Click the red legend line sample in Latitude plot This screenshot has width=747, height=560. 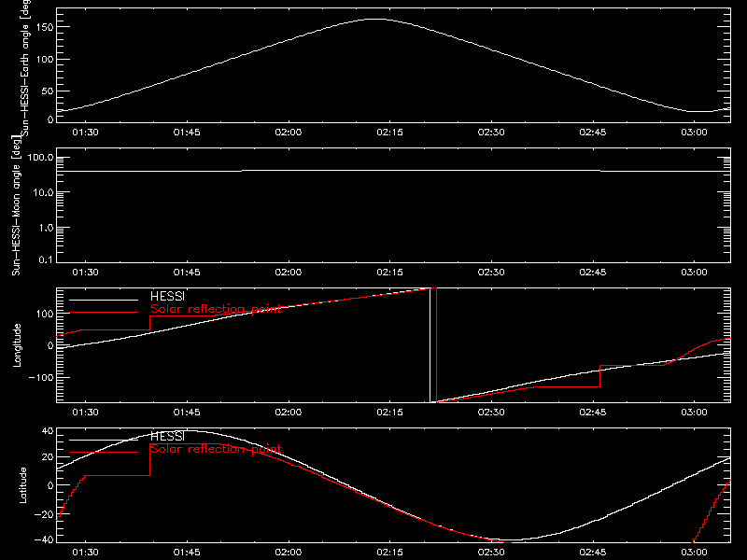click(104, 453)
